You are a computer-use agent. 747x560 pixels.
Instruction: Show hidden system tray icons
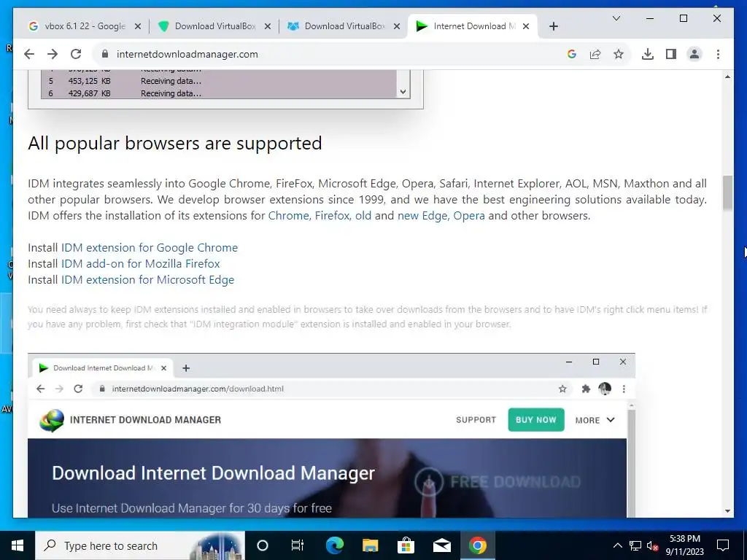coord(617,545)
